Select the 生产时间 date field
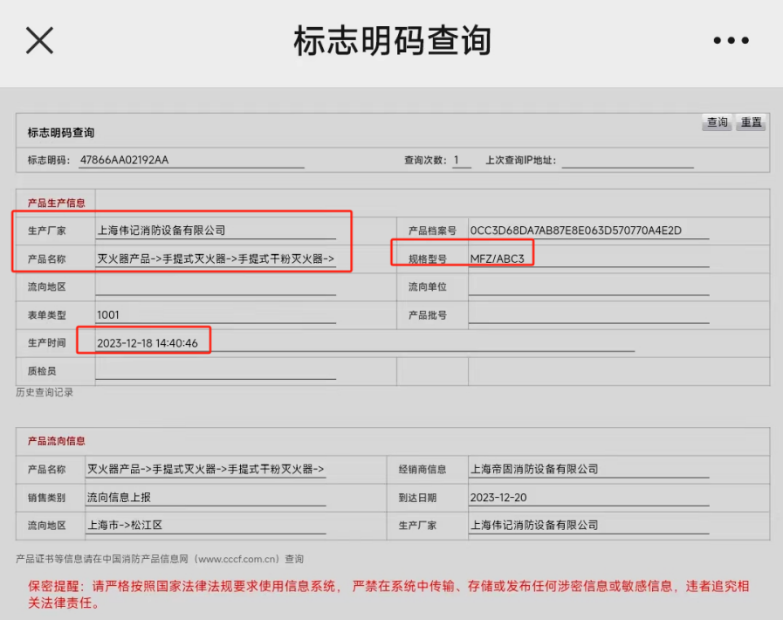Viewport: 783px width, 620px height. pyautogui.click(x=365, y=343)
